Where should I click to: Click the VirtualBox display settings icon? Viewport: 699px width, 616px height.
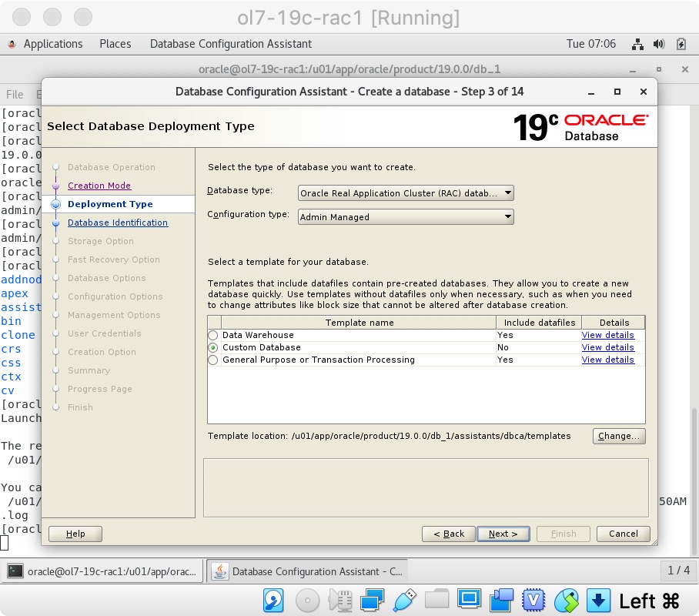click(x=470, y=599)
